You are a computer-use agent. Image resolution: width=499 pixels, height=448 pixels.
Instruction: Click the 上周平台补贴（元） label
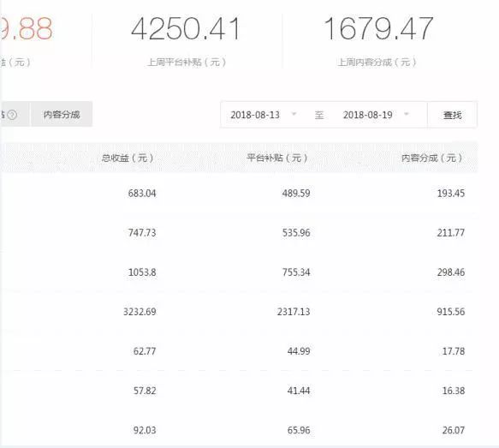(187, 62)
